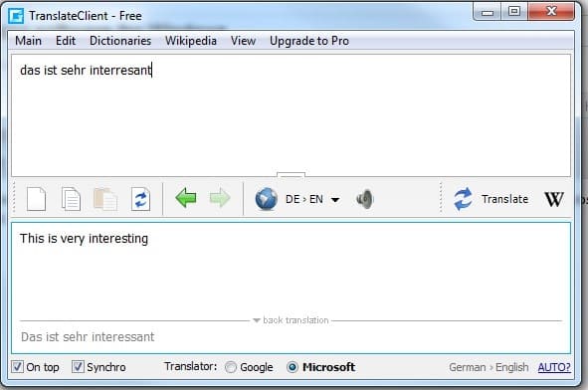Click the blue Translate arrows icon
Screen dimensions: 588x390
[x=463, y=199]
